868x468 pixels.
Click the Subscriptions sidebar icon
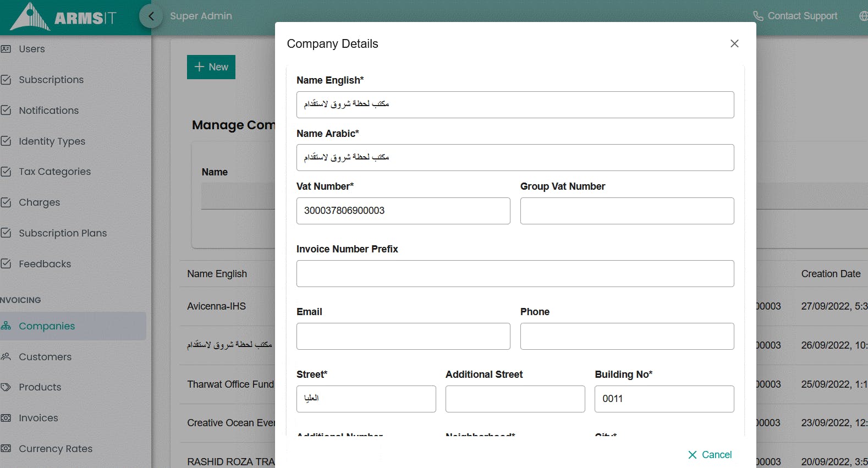6,80
